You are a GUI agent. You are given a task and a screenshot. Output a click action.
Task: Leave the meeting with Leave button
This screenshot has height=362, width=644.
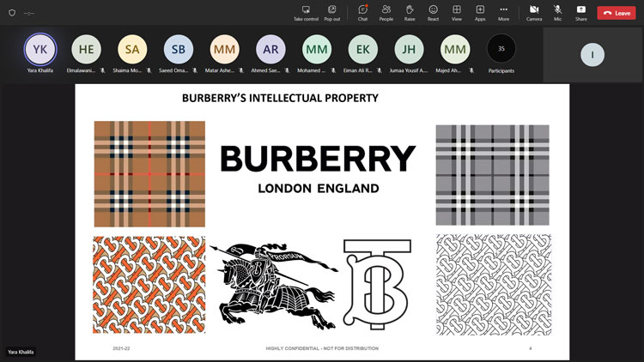tap(616, 13)
